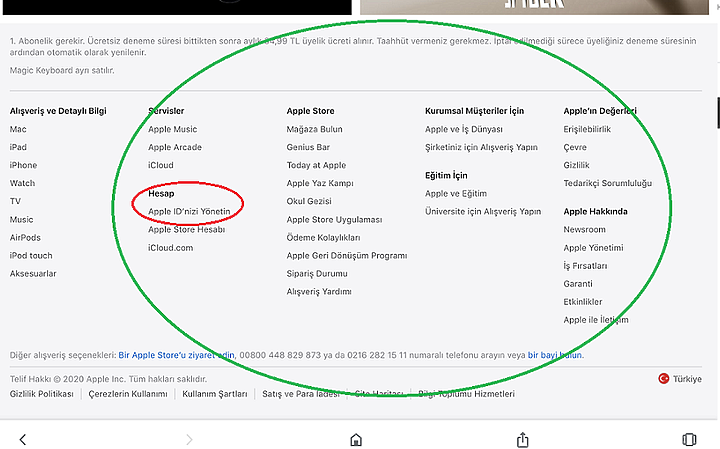Open the iPad footer link
Viewport: 720px width, 449px height.
18,147
